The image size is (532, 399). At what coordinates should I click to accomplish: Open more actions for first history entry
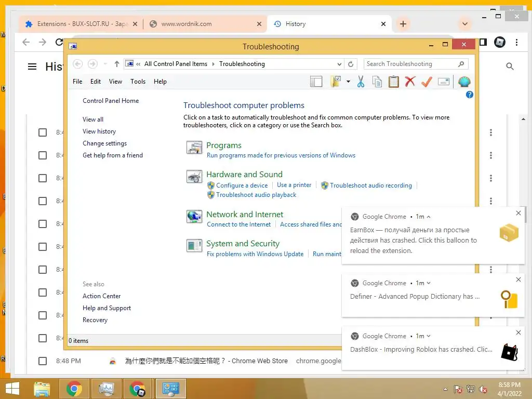[490, 132]
